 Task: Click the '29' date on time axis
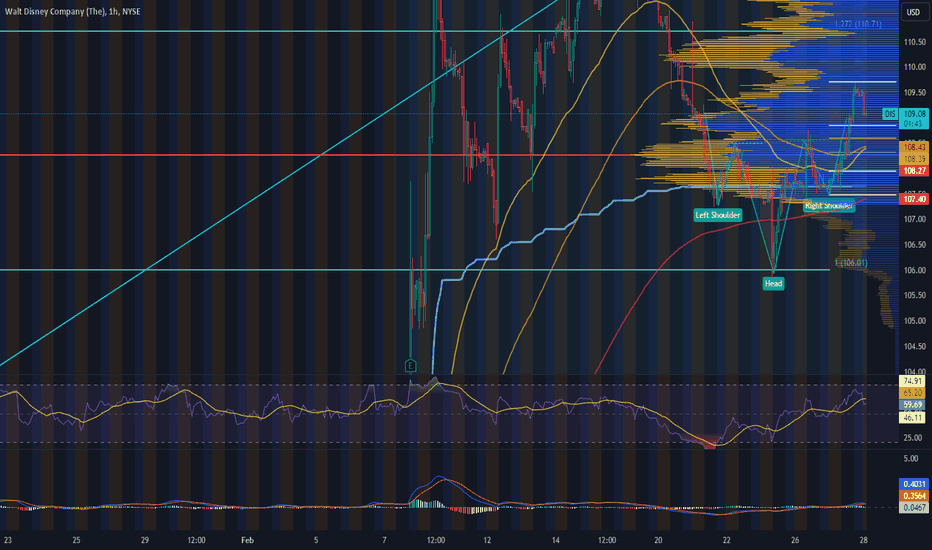(x=145, y=540)
